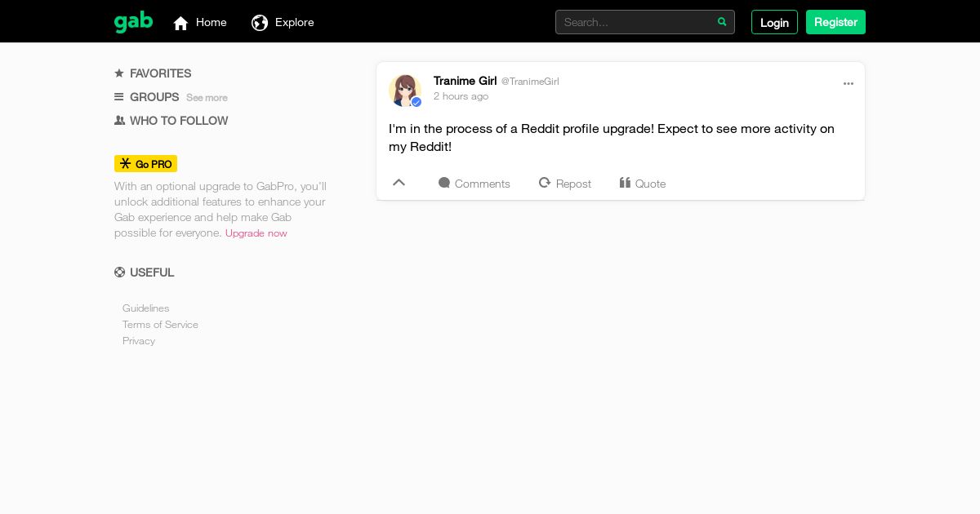Open Explore globe icon
The width and height of the screenshot is (980, 514).
coord(260,23)
